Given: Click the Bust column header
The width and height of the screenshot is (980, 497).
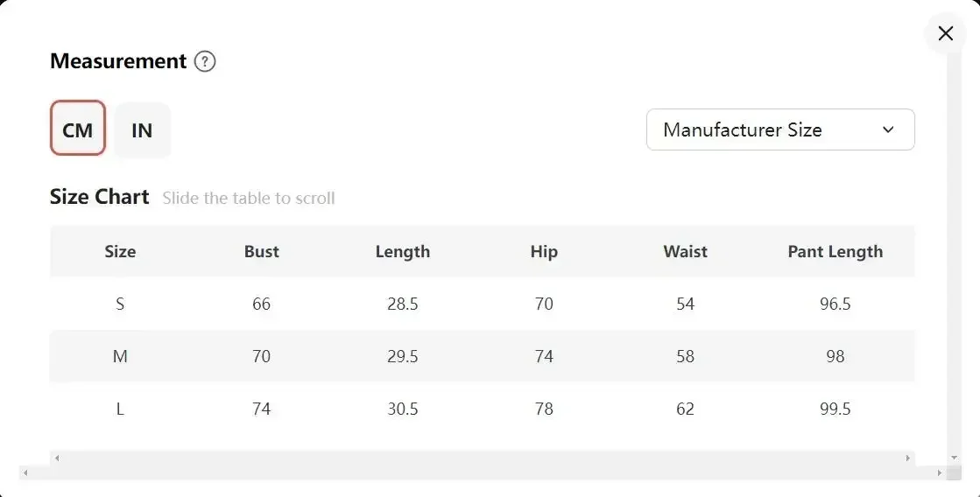Looking at the screenshot, I should 261,252.
